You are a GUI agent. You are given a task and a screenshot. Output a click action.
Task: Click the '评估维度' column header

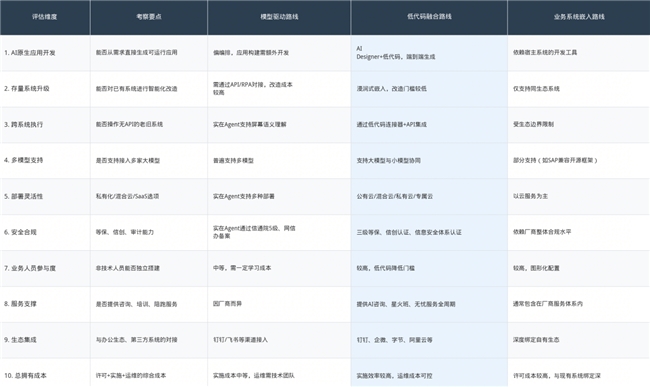[45, 17]
